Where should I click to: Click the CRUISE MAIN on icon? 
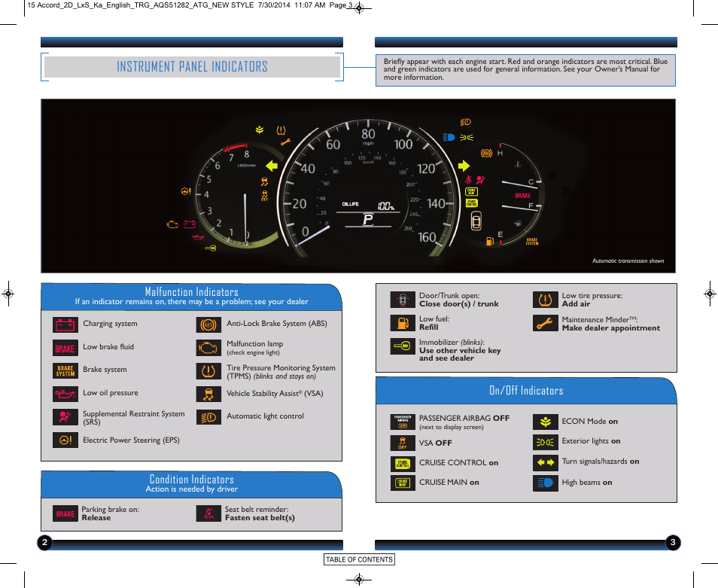403,483
